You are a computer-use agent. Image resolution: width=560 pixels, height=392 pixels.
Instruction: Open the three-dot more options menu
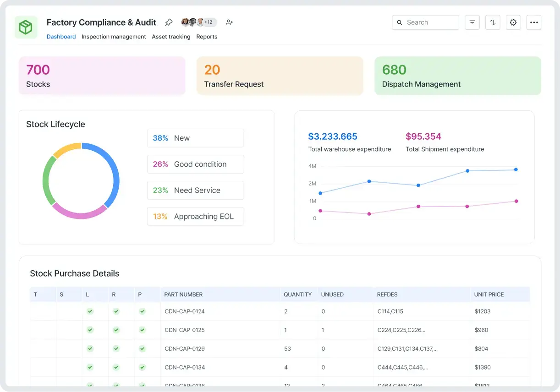(x=534, y=22)
